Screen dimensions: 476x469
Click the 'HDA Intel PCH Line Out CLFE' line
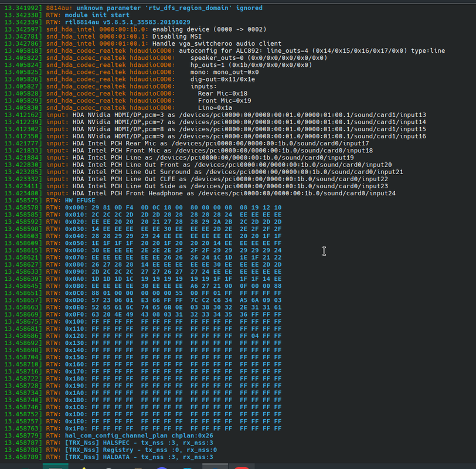(x=196, y=179)
